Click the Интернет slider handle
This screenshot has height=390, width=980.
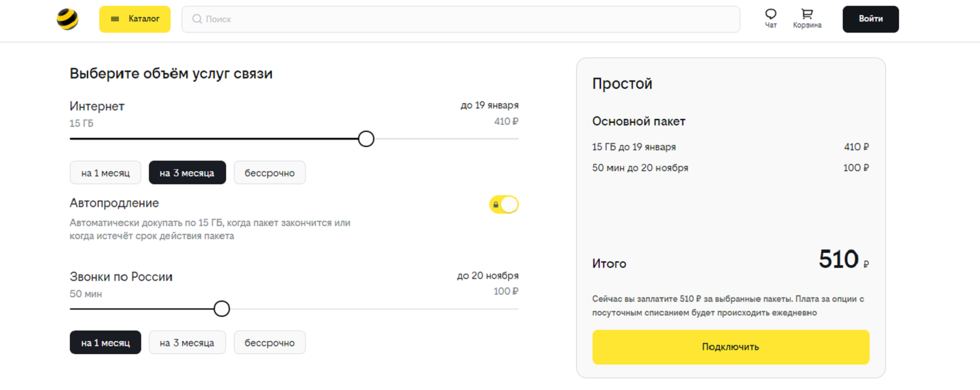(x=367, y=138)
